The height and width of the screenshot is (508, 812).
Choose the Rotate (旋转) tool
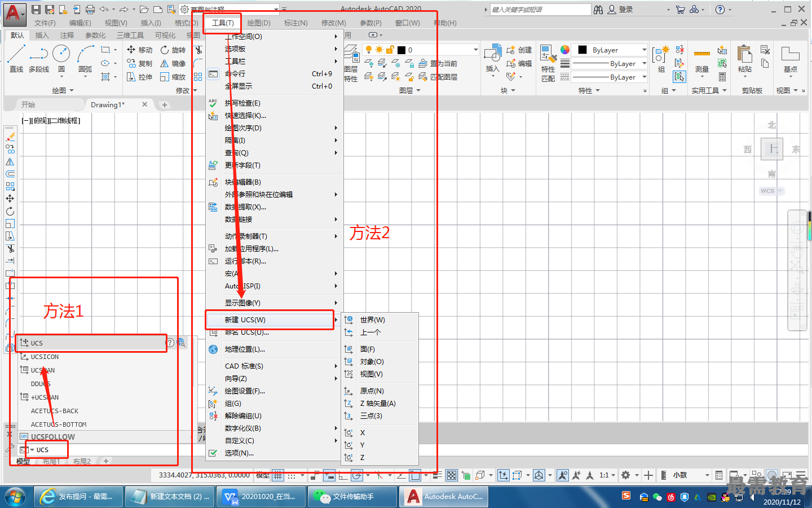pos(173,50)
